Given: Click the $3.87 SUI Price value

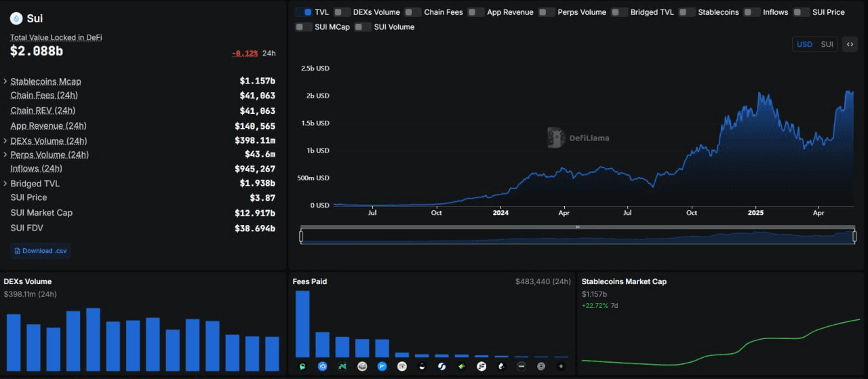Looking at the screenshot, I should pyautogui.click(x=262, y=198).
